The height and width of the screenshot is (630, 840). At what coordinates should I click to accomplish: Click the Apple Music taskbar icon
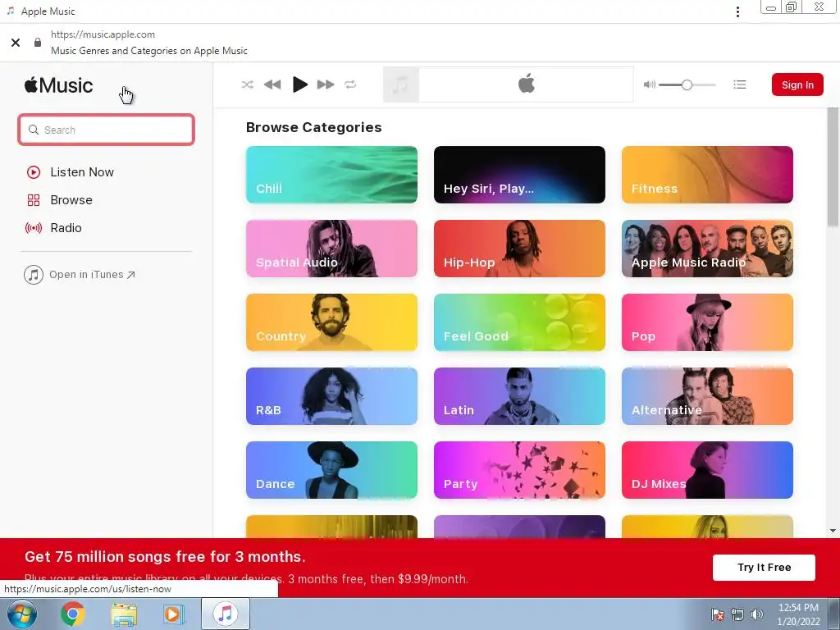tap(226, 614)
